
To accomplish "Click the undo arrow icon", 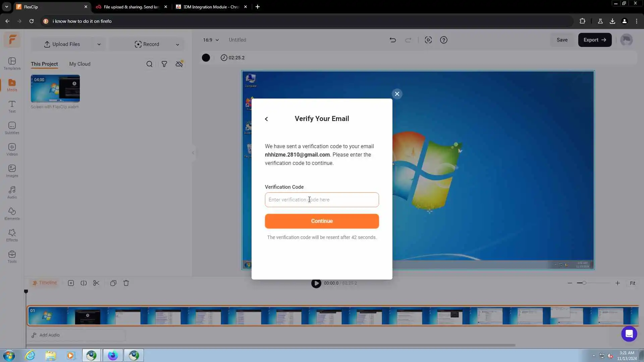I will (392, 40).
